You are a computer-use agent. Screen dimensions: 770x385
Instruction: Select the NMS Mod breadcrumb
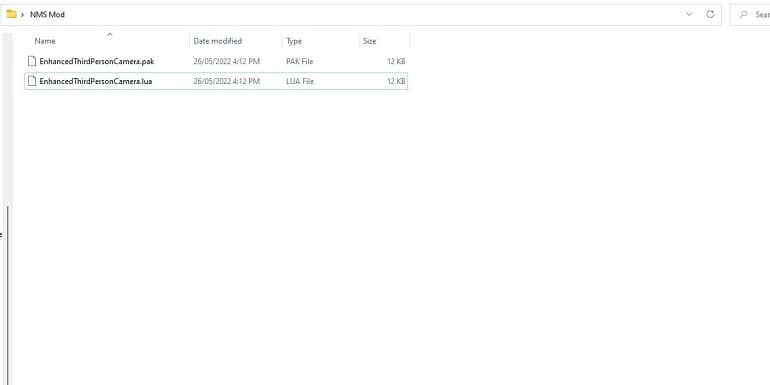(47, 15)
